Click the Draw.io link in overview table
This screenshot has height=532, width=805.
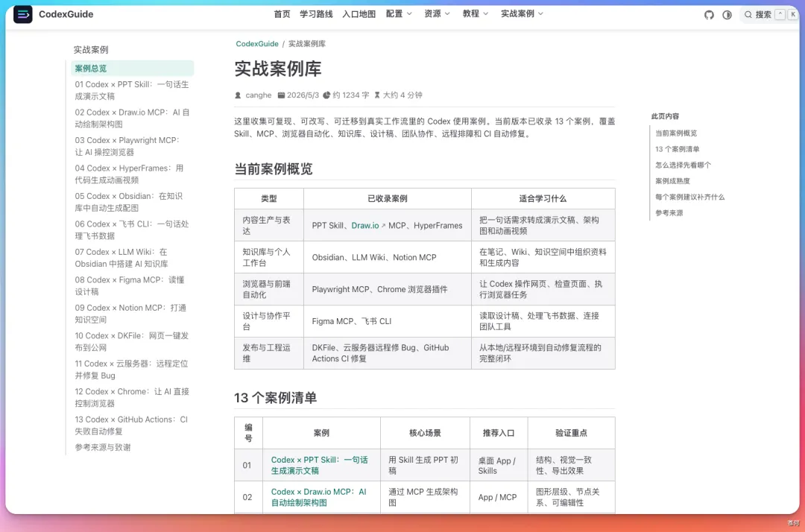click(x=365, y=226)
